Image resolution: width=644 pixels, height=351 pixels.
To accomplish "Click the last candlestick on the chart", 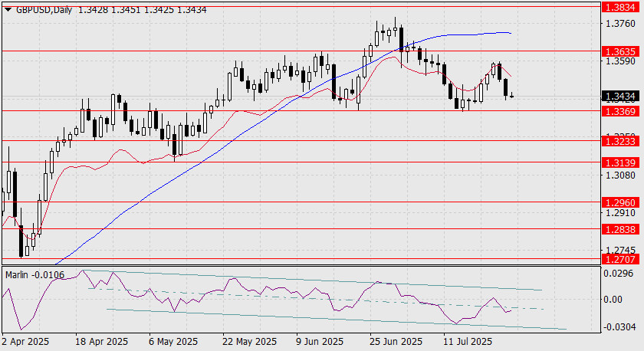I will point(512,96).
